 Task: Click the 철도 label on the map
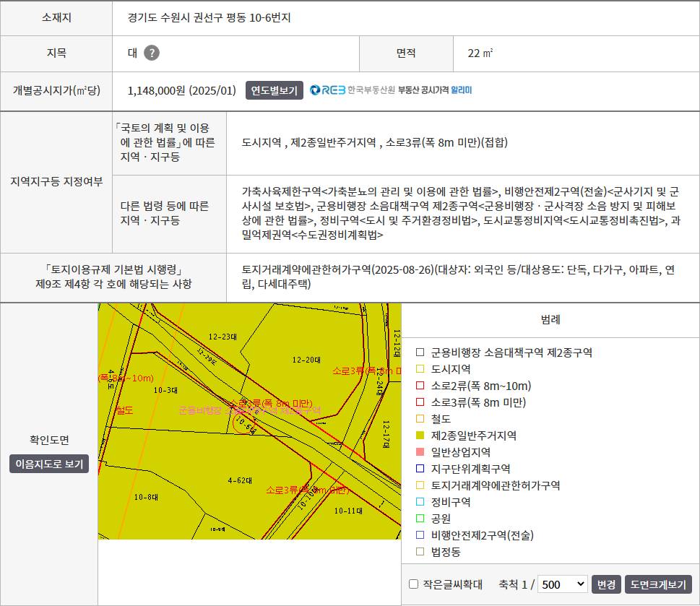[x=124, y=410]
